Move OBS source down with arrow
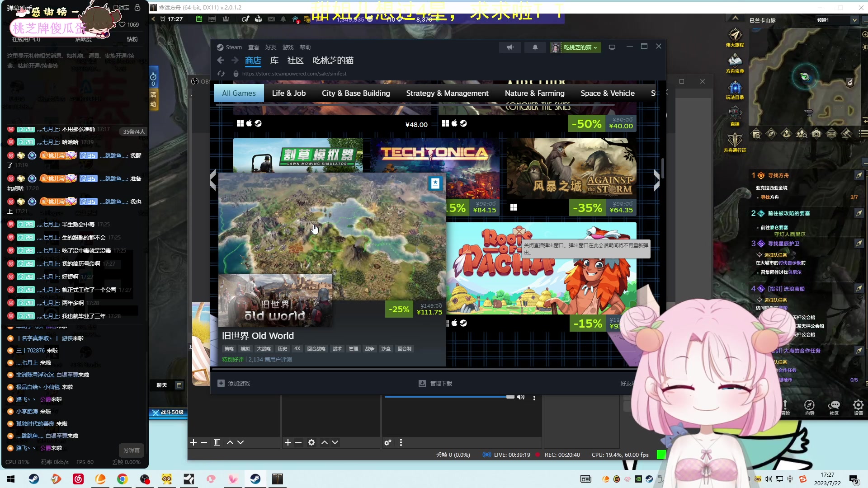 pos(335,442)
